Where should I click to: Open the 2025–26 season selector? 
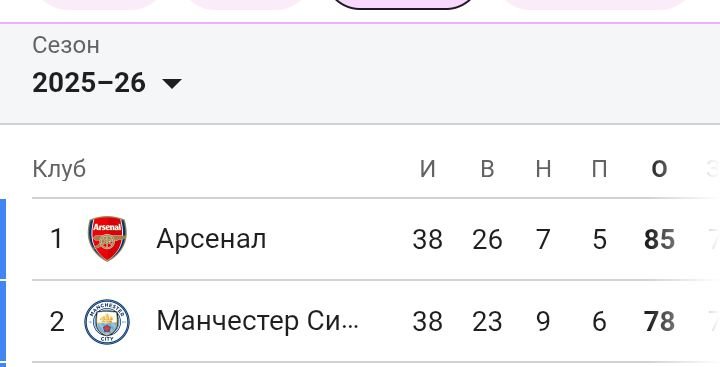pyautogui.click(x=107, y=83)
